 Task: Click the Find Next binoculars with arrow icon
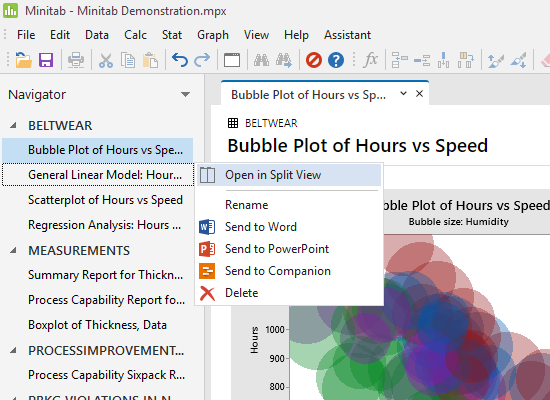click(284, 60)
